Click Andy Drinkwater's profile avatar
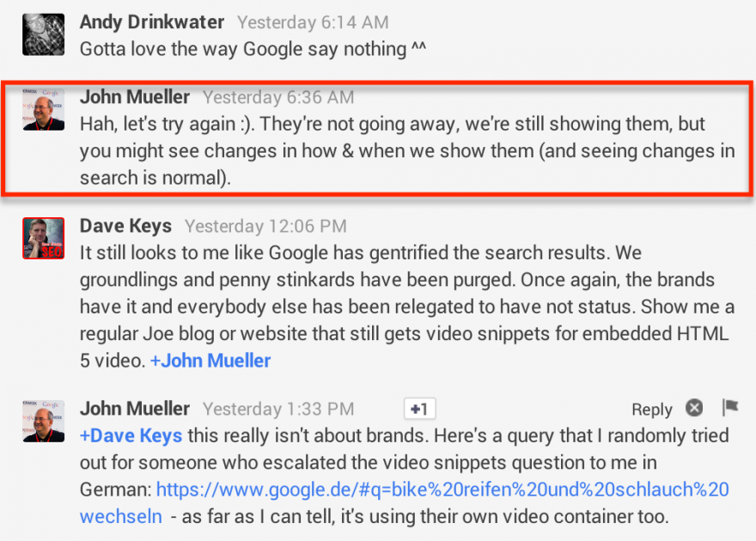 pos(43,35)
